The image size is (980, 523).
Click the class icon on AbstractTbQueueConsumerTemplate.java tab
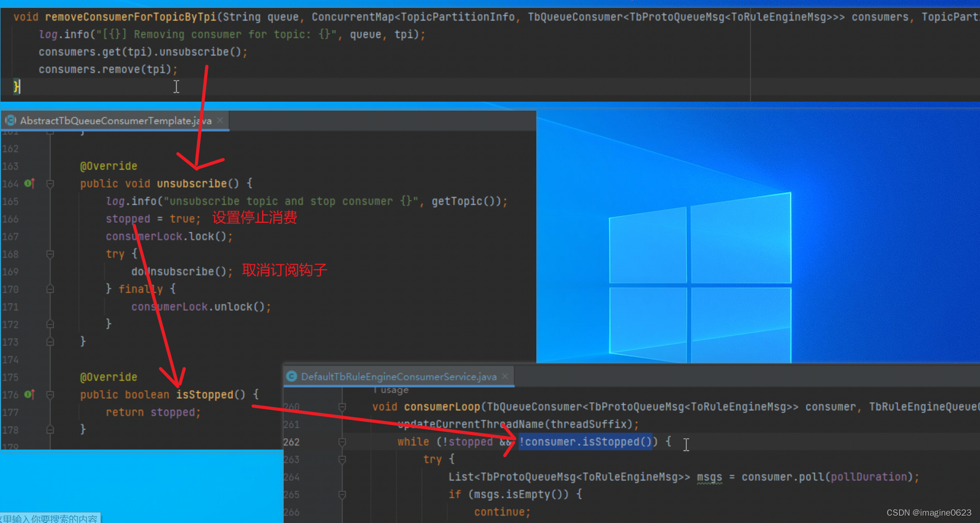pyautogui.click(x=11, y=121)
